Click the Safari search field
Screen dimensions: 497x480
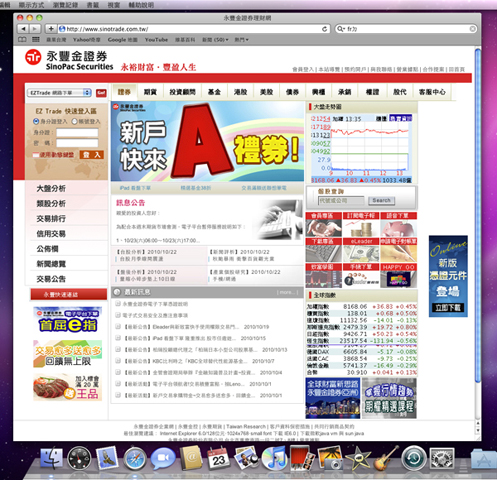point(405,29)
